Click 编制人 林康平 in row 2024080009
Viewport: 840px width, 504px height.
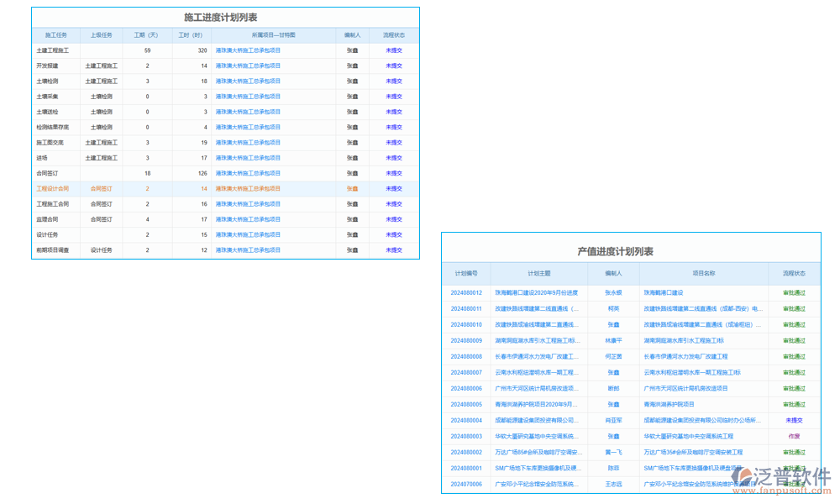pos(613,341)
